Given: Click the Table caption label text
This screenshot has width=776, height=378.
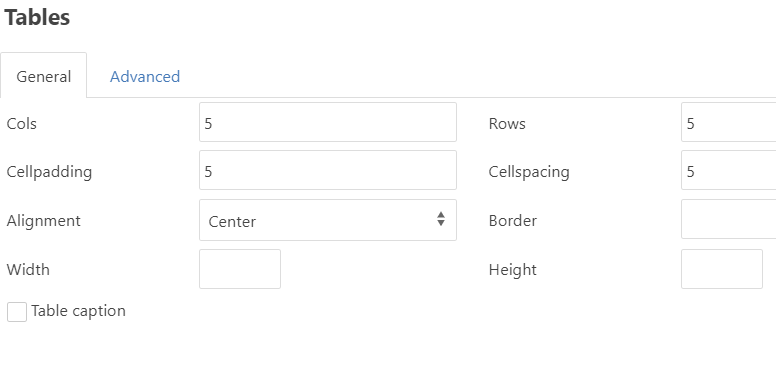Looking at the screenshot, I should 78,311.
